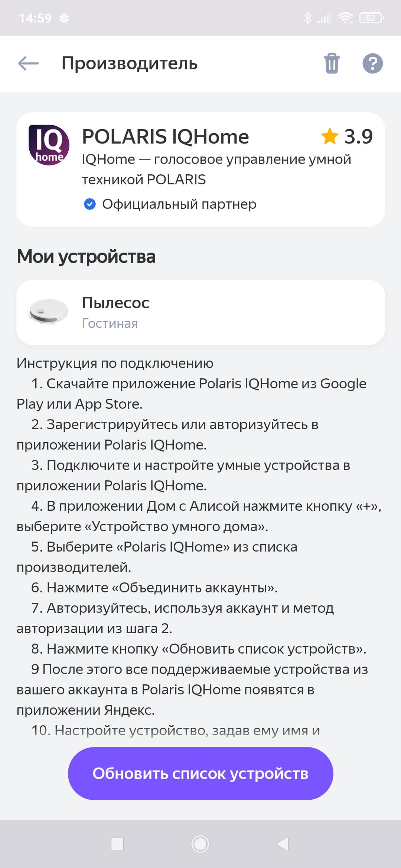This screenshot has width=401, height=868.
Task: Tap the 'Мои устройства' heading
Action: coord(86,257)
